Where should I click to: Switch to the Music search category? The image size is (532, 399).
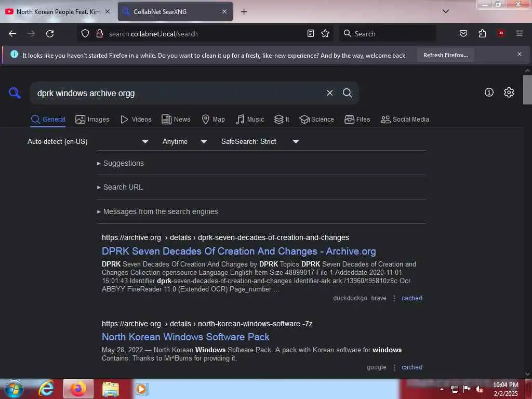pos(250,119)
